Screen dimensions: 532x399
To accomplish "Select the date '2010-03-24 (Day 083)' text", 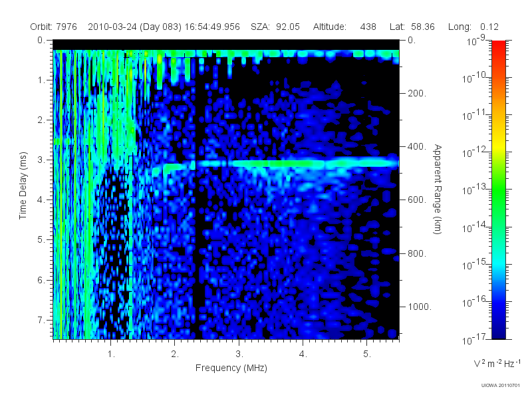I will pos(135,27).
